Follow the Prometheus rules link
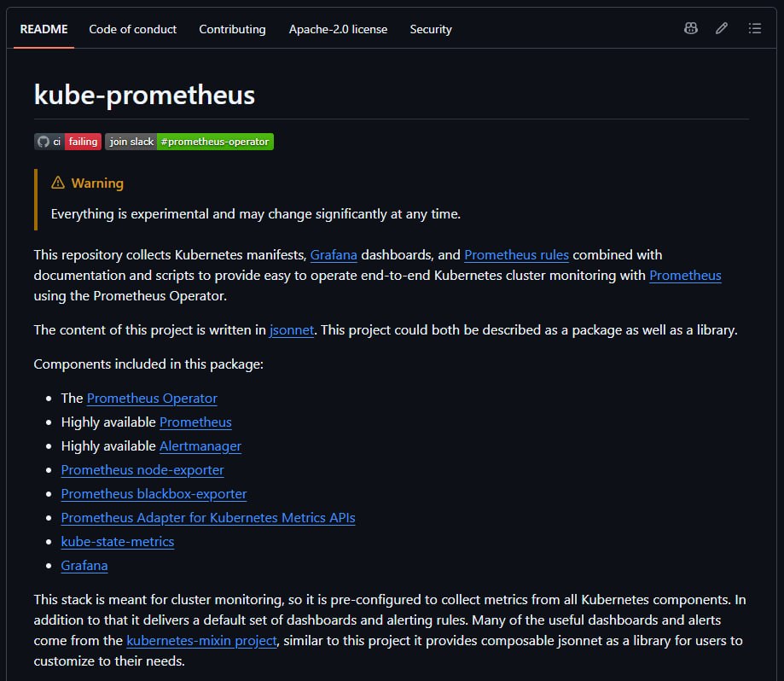Viewport: 784px width, 681px height. coord(516,255)
